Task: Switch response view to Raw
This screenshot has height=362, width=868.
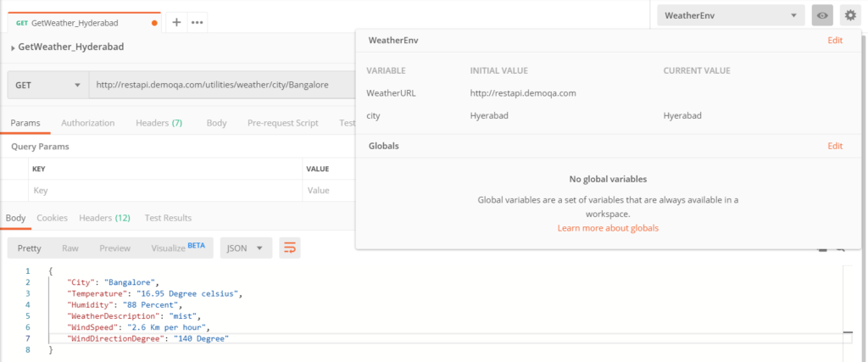Action: pyautogui.click(x=70, y=248)
